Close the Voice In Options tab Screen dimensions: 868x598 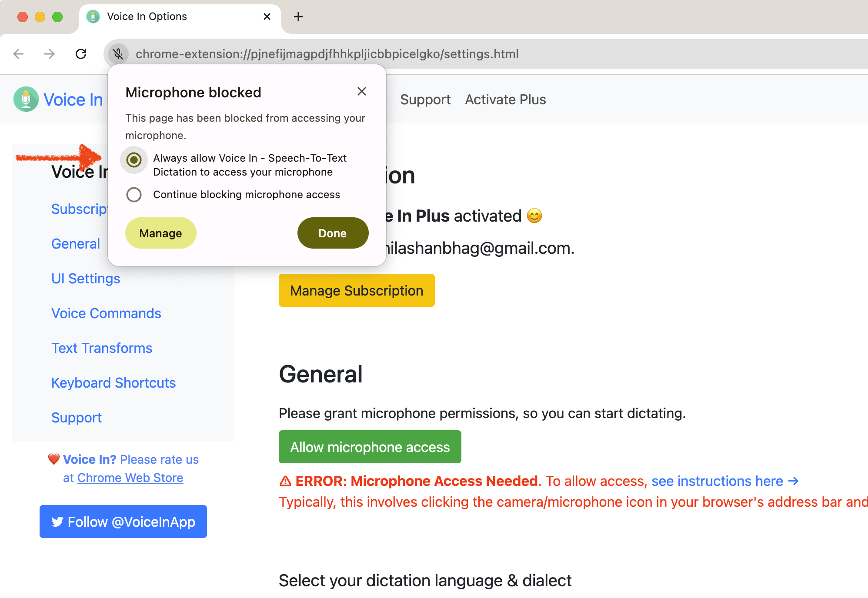pyautogui.click(x=267, y=17)
